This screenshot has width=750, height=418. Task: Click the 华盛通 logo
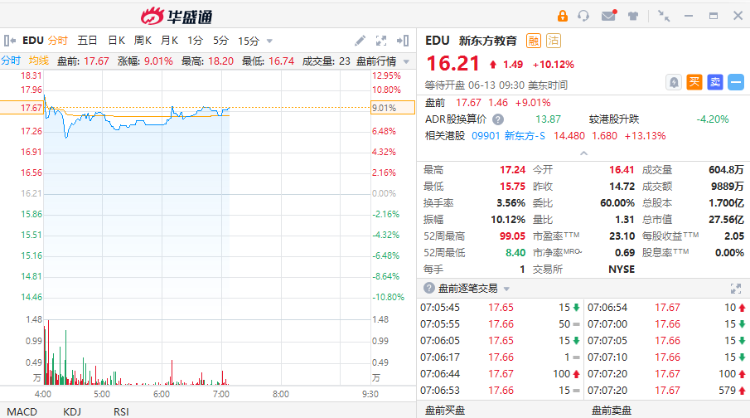[176, 16]
